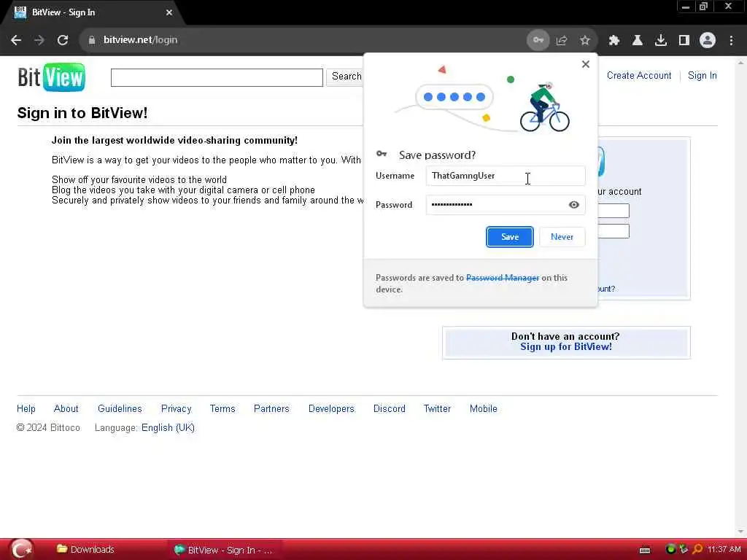This screenshot has width=747, height=560.
Task: Toggle the side panel icon
Action: point(684,41)
